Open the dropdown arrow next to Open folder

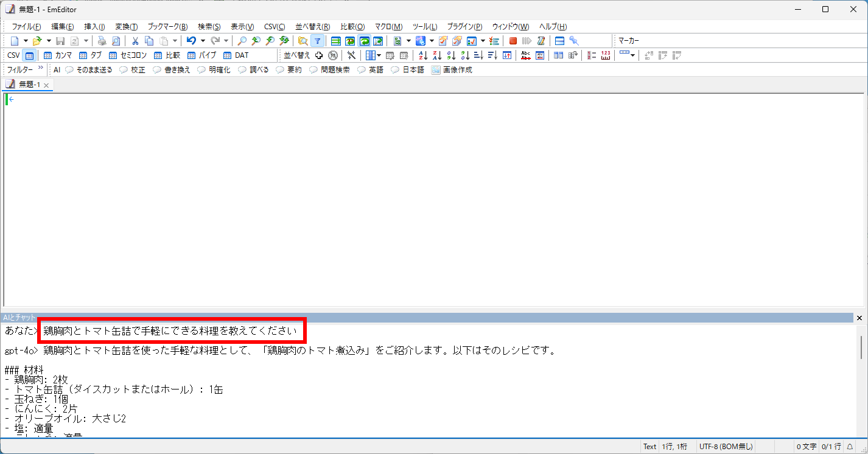[x=49, y=41]
